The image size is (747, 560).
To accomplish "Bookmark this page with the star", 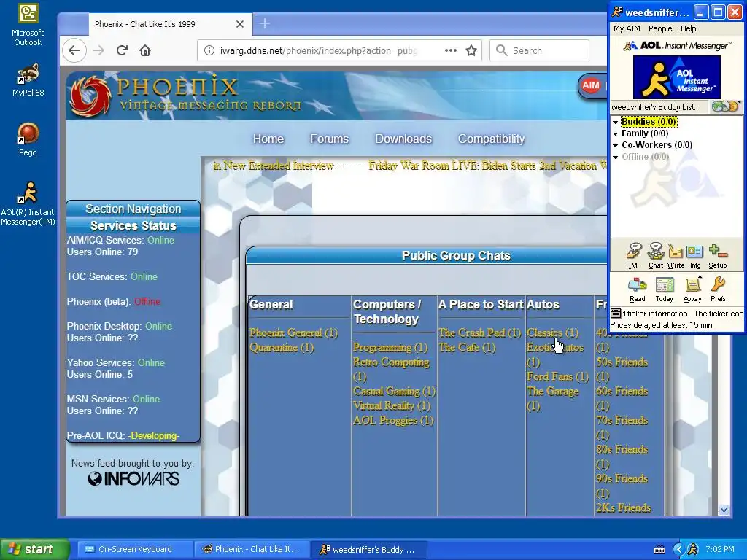I will 471,50.
